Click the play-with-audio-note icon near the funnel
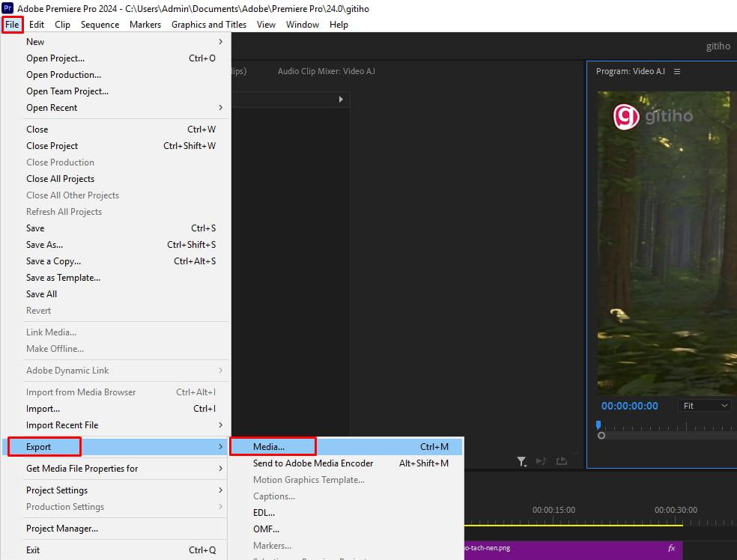Image resolution: width=737 pixels, height=560 pixels. click(542, 460)
